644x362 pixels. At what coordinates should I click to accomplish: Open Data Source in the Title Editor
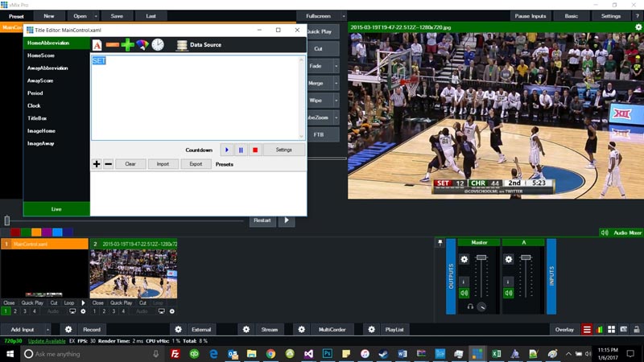point(199,45)
